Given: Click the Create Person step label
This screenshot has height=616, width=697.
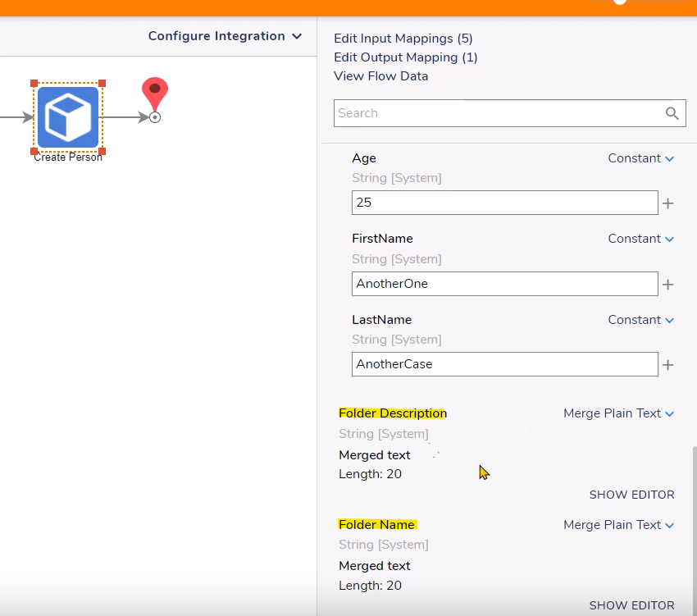Looking at the screenshot, I should click(68, 157).
